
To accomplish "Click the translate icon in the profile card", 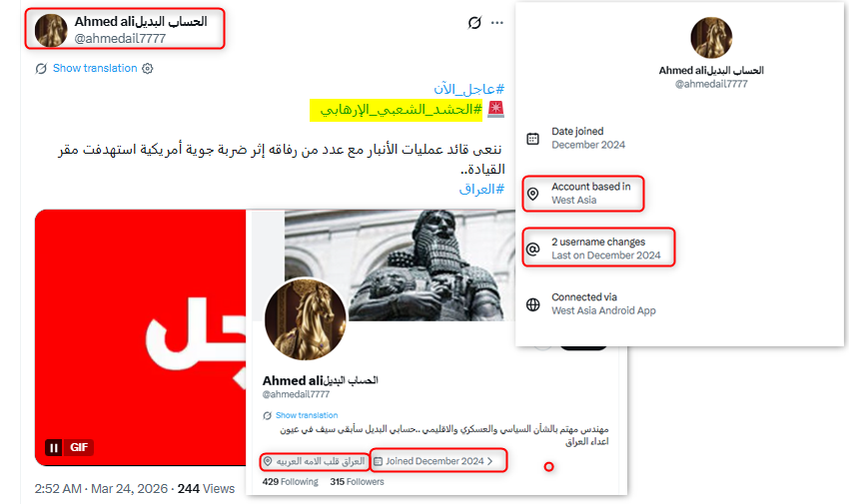I will tap(267, 415).
